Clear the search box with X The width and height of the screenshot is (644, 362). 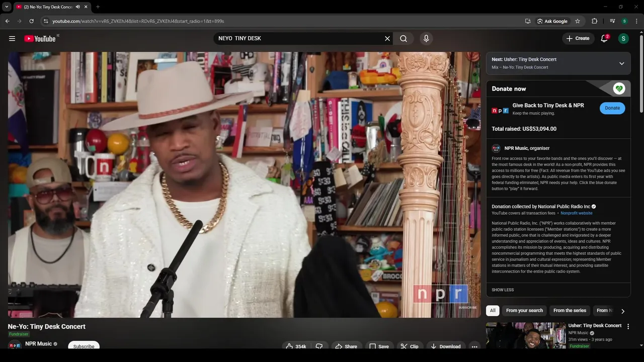[x=387, y=39]
